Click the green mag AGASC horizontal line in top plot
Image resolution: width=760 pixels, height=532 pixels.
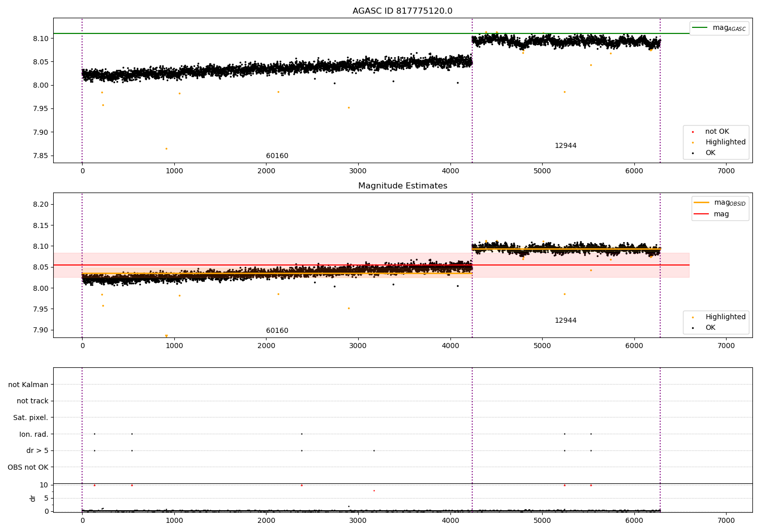[x=371, y=33]
